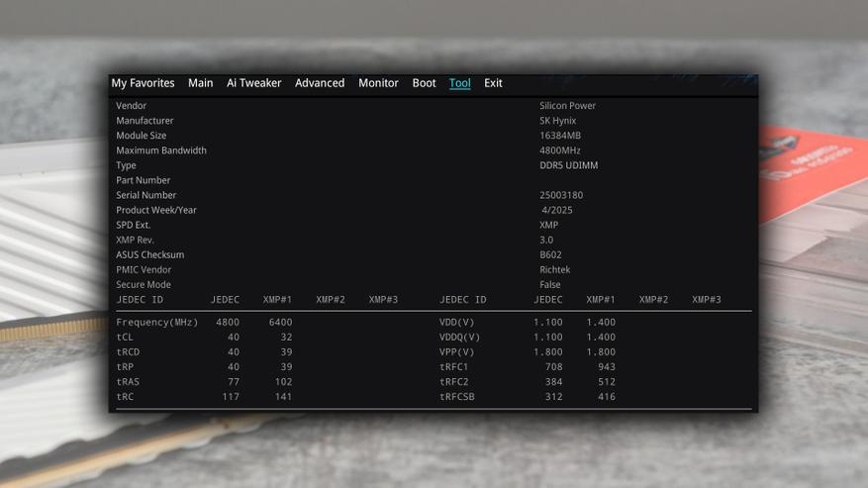
Task: Select the XMP Rev. label
Action: coord(135,241)
